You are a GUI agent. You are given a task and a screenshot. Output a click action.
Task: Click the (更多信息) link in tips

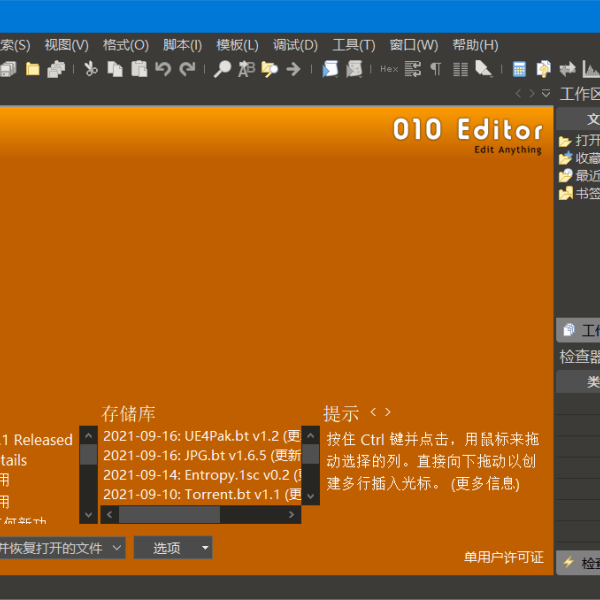coord(485,484)
